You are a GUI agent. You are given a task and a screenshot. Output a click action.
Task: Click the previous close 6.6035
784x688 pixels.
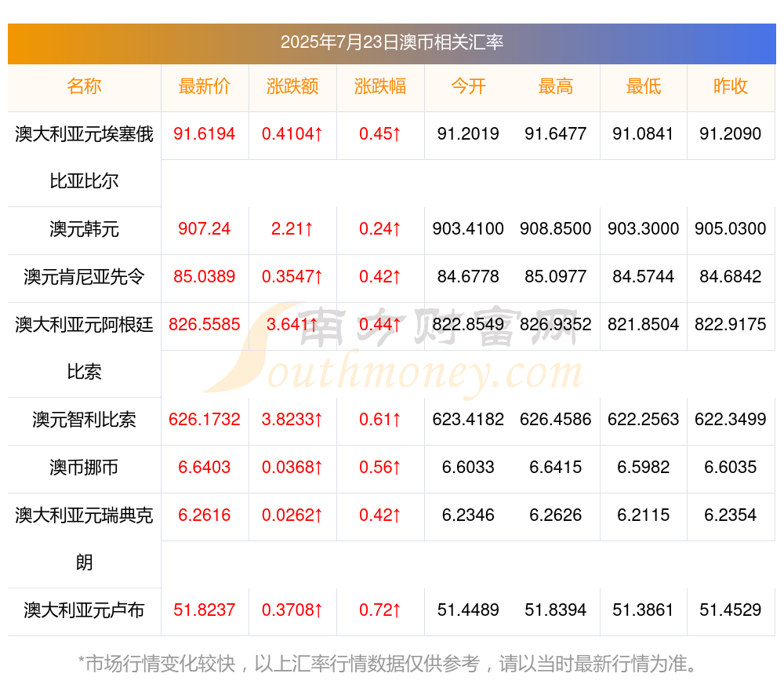pyautogui.click(x=731, y=468)
